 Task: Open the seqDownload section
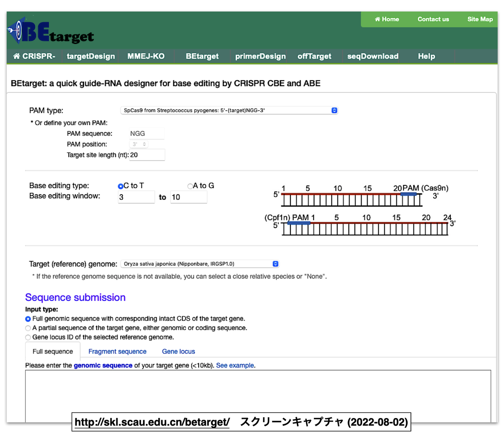pyautogui.click(x=373, y=56)
